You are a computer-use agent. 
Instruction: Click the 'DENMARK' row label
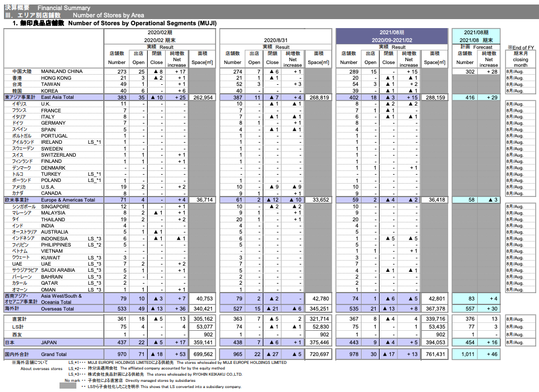(x=53, y=168)
